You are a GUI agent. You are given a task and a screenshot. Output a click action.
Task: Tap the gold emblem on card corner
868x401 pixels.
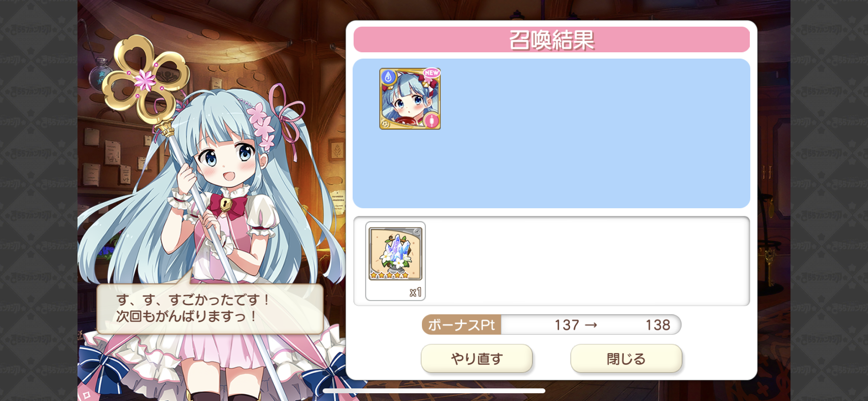coord(385,124)
